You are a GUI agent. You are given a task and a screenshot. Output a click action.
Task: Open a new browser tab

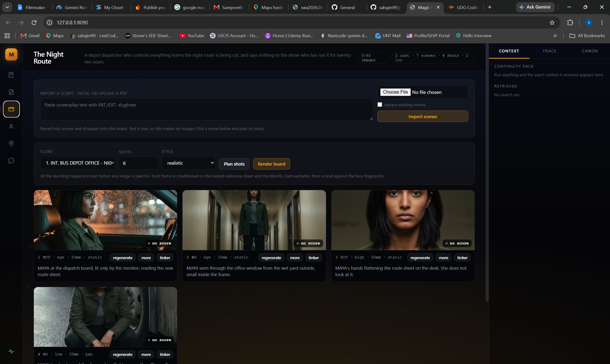pos(490,7)
